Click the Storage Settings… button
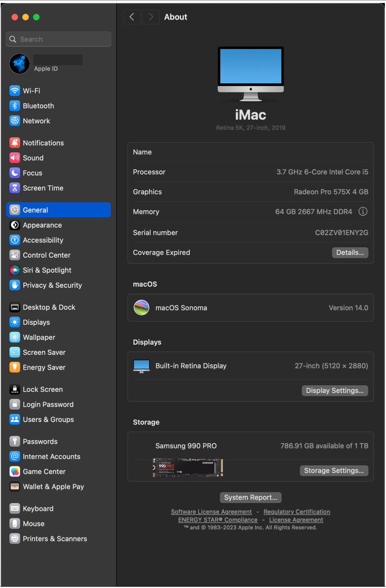Image resolution: width=386 pixels, height=588 pixels. pyautogui.click(x=334, y=471)
